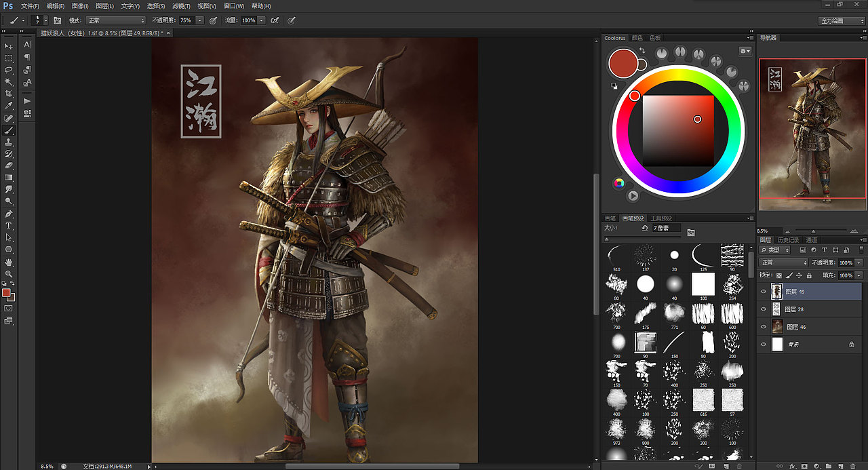This screenshot has width=868, height=470.
Task: Switch to the 通道 tab
Action: (x=810, y=240)
